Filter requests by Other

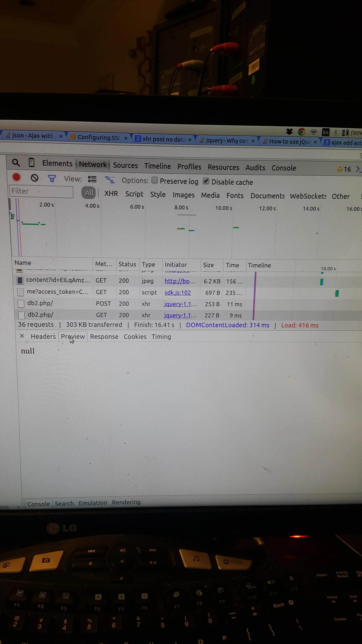[x=341, y=197]
